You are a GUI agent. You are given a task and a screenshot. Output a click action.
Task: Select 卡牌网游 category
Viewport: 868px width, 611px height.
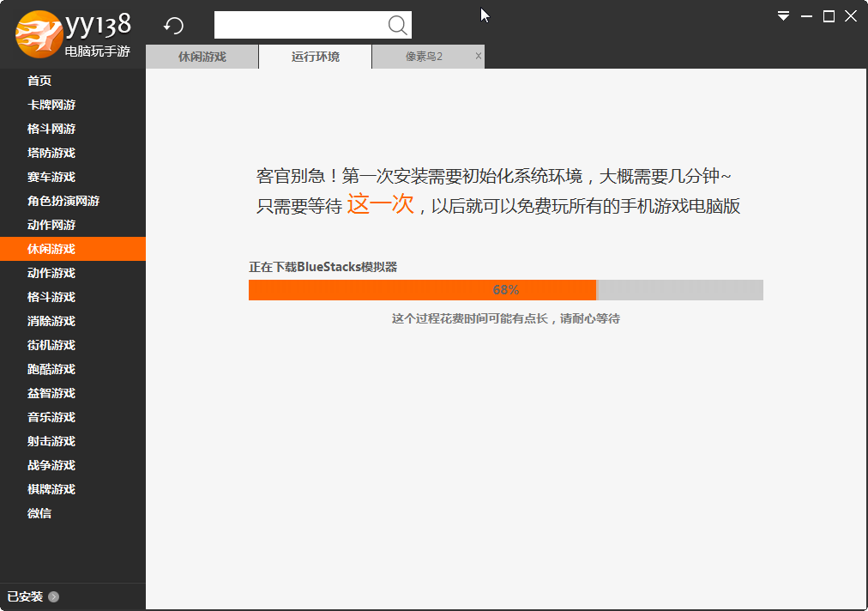(x=73, y=105)
